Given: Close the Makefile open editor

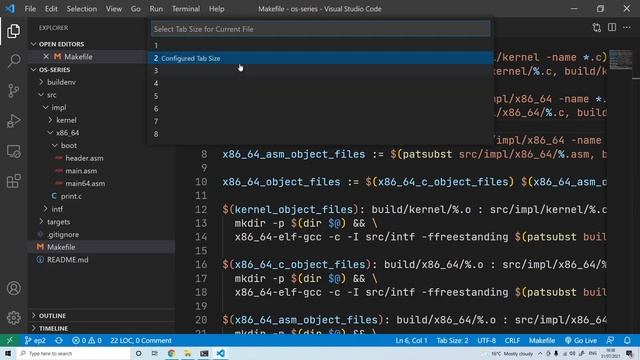Looking at the screenshot, I should coord(46,57).
